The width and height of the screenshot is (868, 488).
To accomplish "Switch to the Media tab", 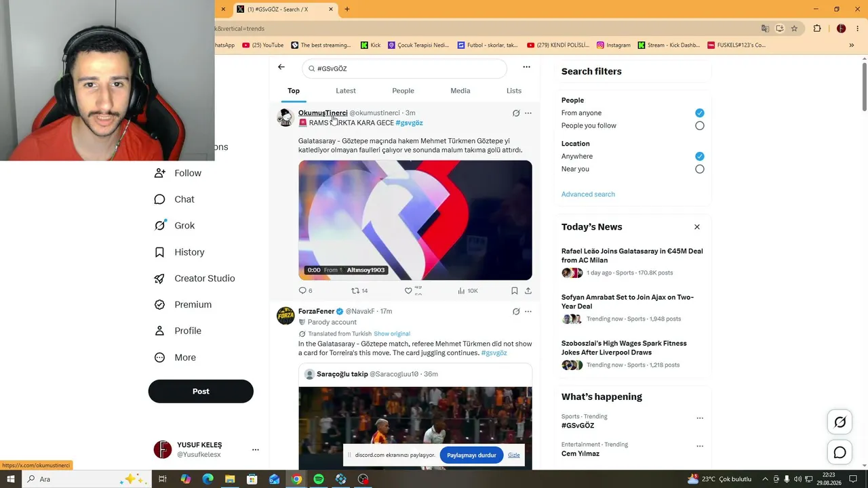I will 460,91.
